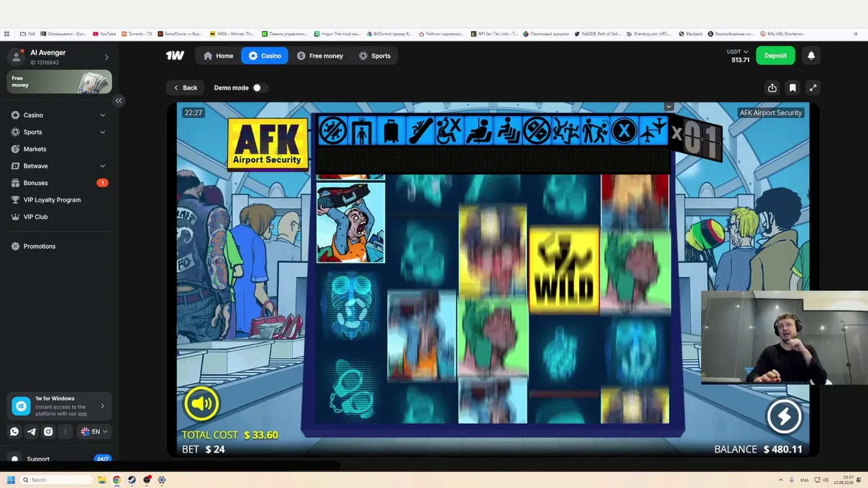Open the Free money banner
Image resolution: width=868 pixels, height=488 pixels.
60,82
